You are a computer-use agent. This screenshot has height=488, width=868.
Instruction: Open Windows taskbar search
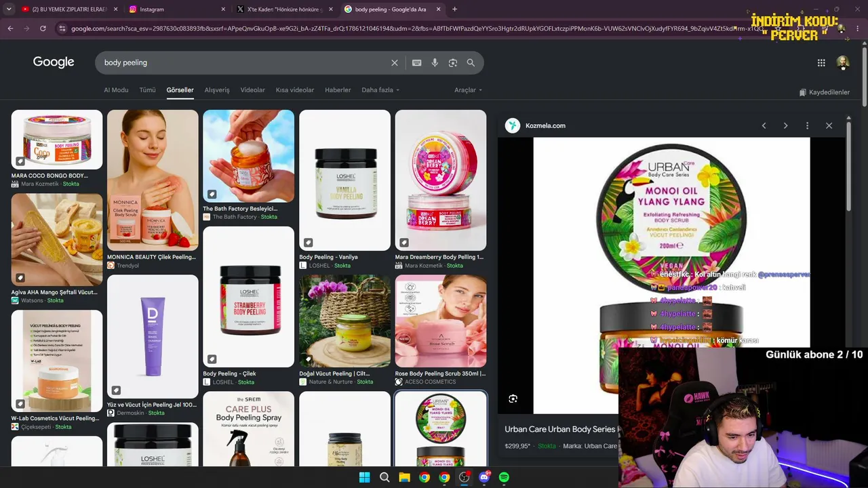pos(384,477)
